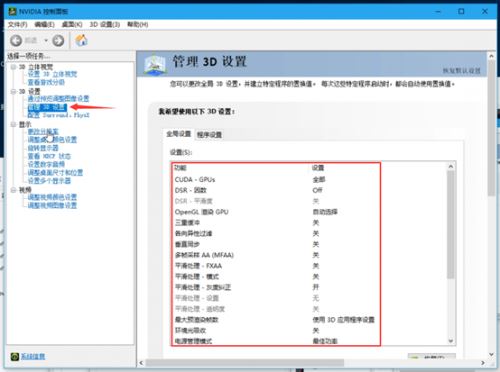Click 开 value of 平滑处理 - 灰度纠正
Image resolution: width=500 pixels, height=372 pixels.
[x=316, y=287]
